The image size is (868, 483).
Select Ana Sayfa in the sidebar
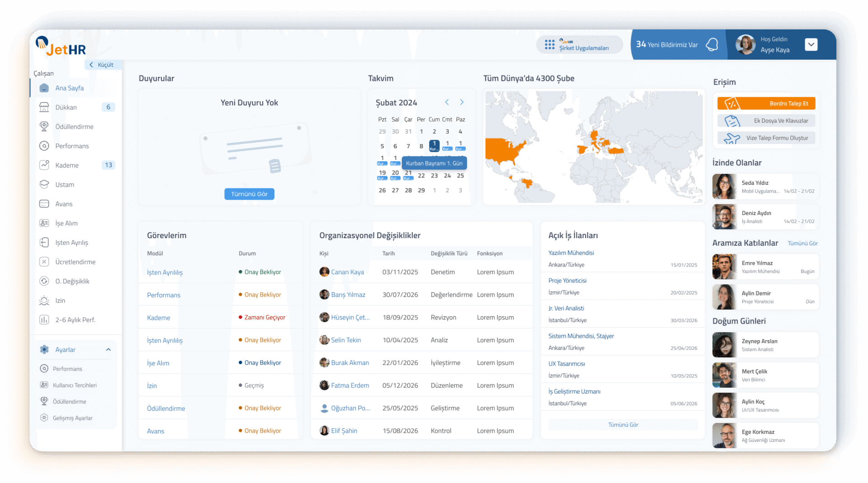pyautogui.click(x=69, y=88)
